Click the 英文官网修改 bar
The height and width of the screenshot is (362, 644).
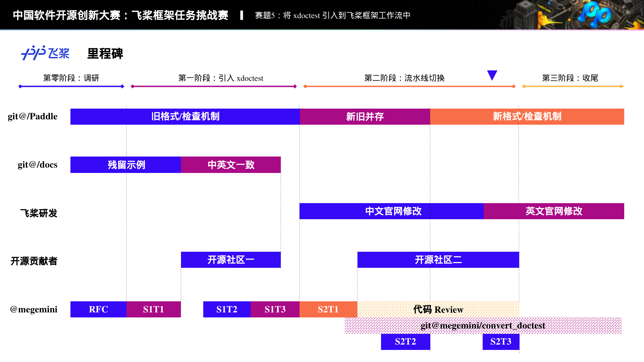tap(554, 211)
